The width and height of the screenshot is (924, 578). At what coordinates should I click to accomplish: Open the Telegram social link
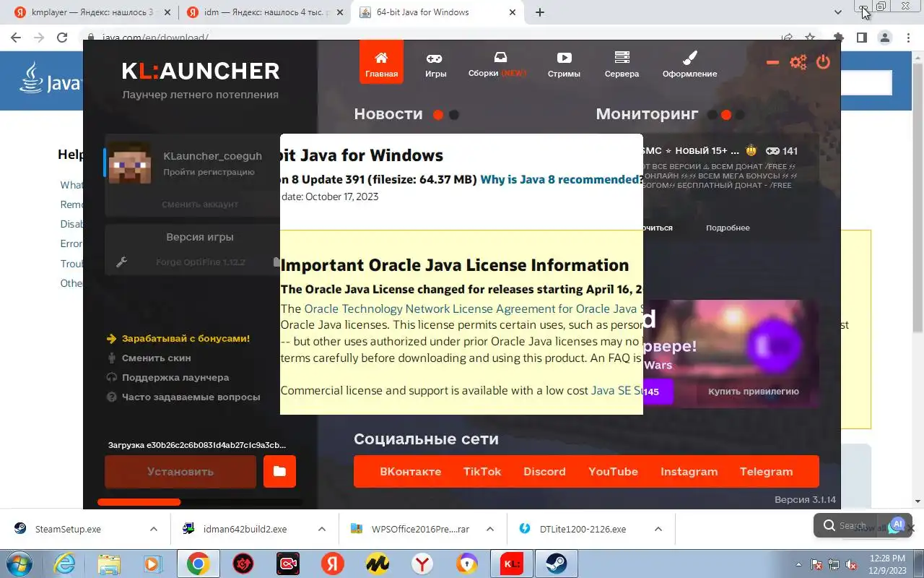[x=766, y=472]
